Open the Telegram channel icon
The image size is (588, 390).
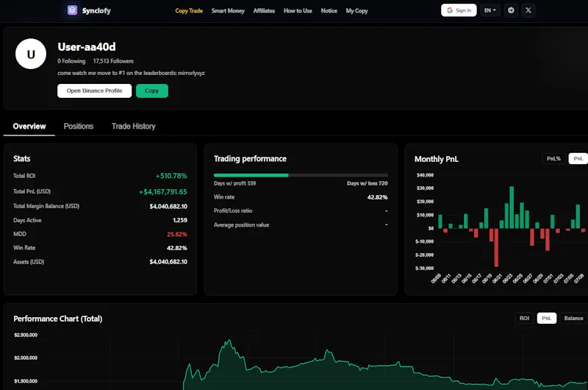coord(511,10)
